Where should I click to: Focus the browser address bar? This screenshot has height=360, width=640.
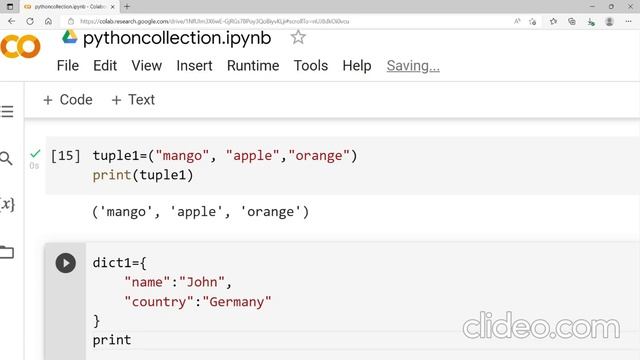pos(286,21)
